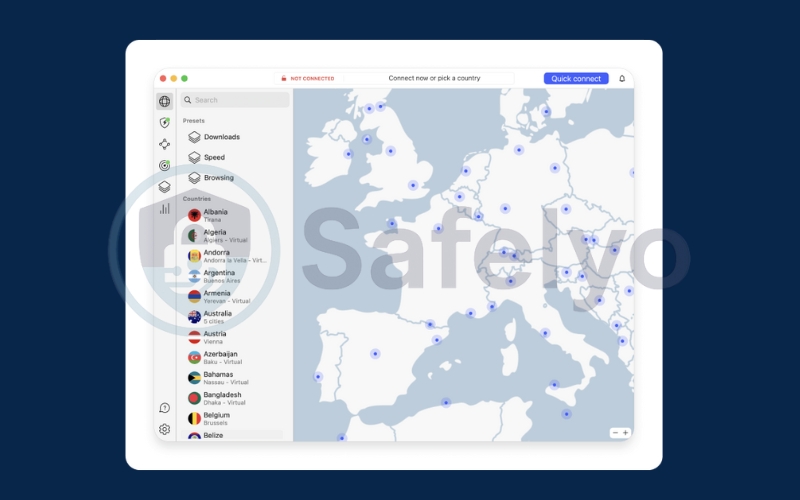Click the Argentina flag icon
The width and height of the screenshot is (800, 500).
click(x=194, y=277)
